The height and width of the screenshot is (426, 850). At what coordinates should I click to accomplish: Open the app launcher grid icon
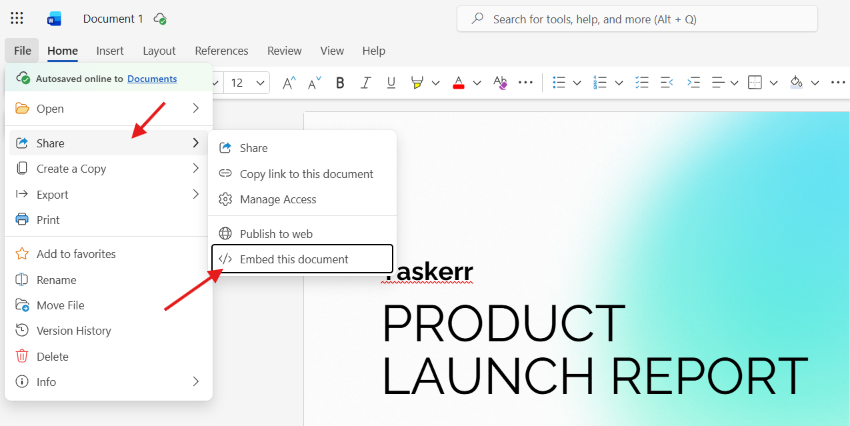coord(17,19)
